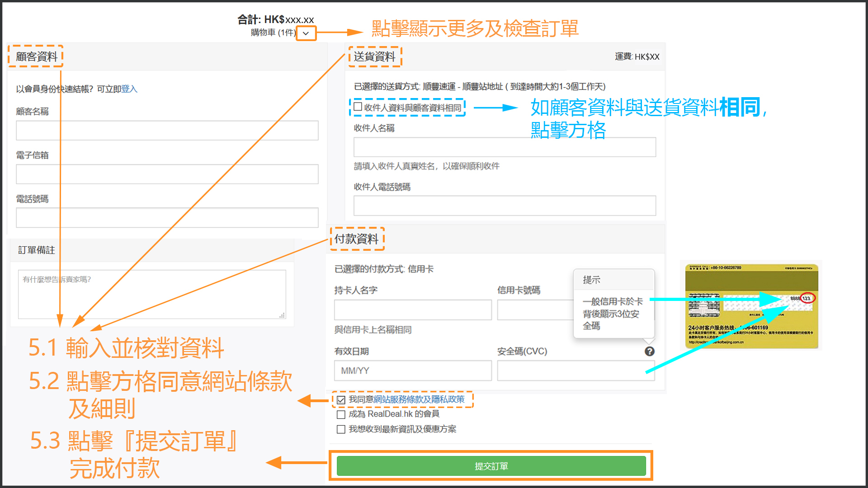Viewport: 868px width, 488px height.
Task: Focus the 電子信箱 input field
Action: [167, 174]
